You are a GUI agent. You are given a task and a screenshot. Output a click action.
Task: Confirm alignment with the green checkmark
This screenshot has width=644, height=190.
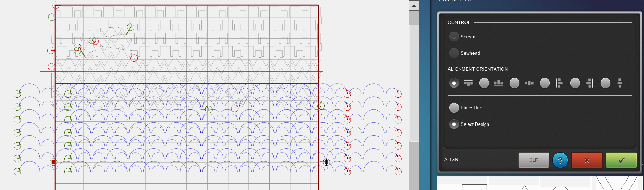click(621, 160)
